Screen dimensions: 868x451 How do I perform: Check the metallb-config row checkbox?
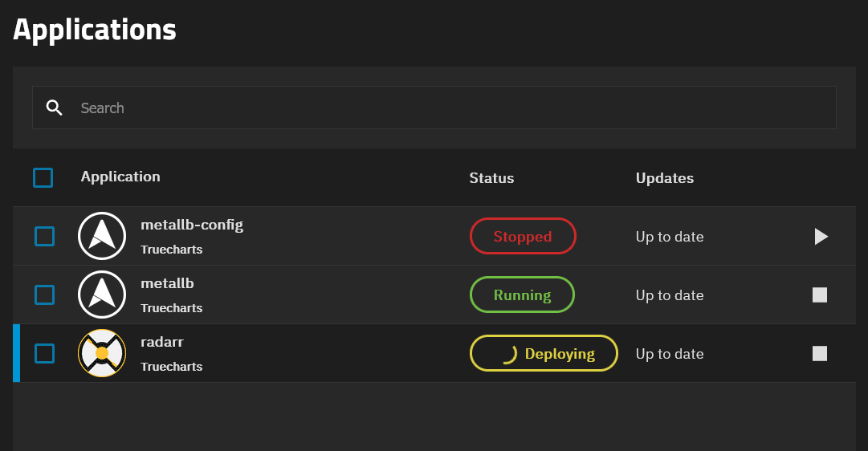[44, 236]
